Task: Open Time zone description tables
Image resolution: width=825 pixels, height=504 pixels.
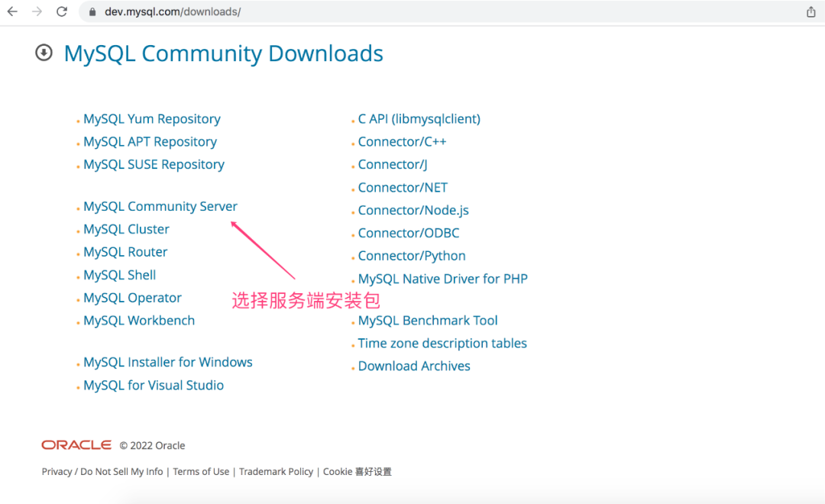Action: tap(442, 344)
